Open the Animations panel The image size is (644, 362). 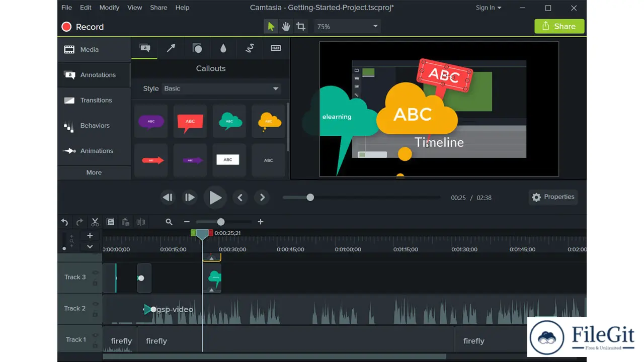point(94,151)
